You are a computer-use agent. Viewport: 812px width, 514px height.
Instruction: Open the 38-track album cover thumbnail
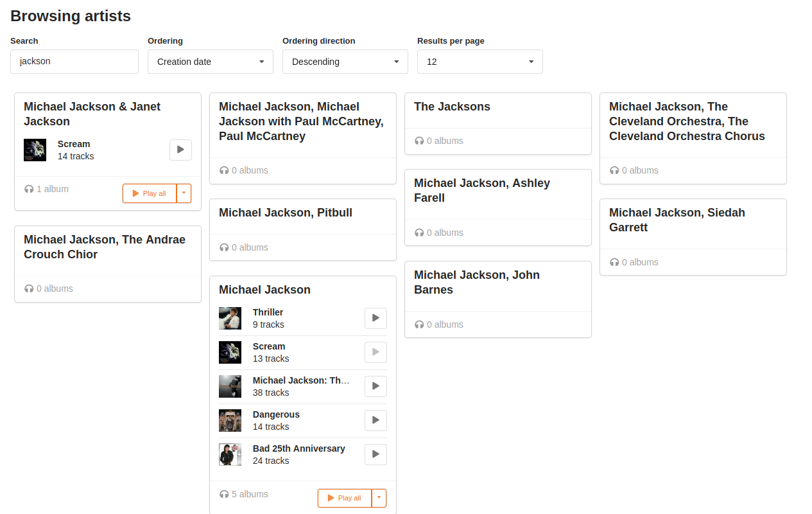click(230, 386)
